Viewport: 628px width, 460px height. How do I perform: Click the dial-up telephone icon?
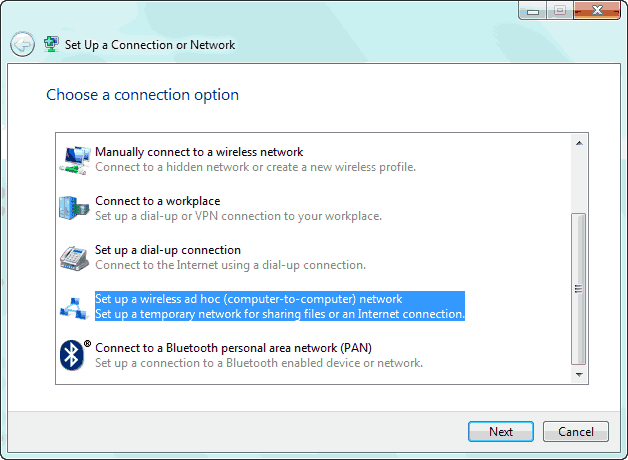point(74,257)
